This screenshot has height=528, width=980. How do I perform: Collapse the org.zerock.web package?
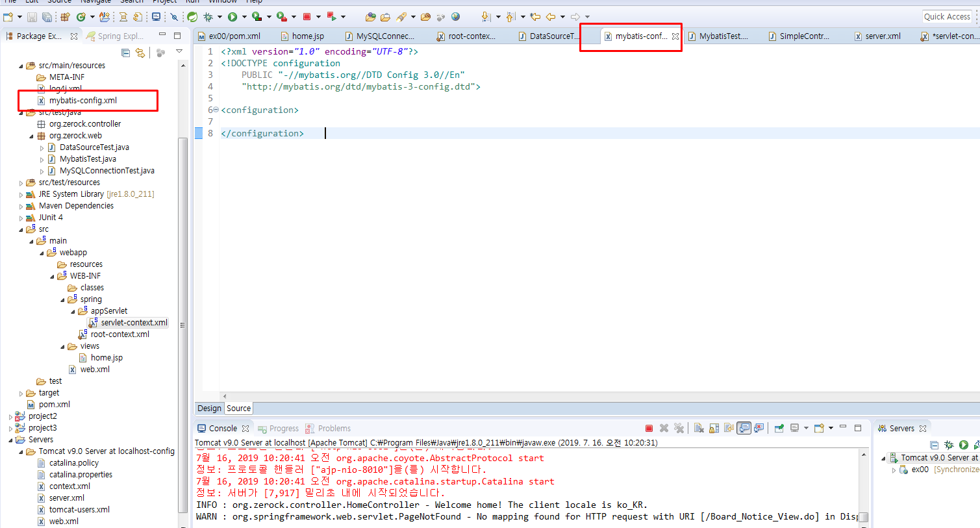(31, 136)
